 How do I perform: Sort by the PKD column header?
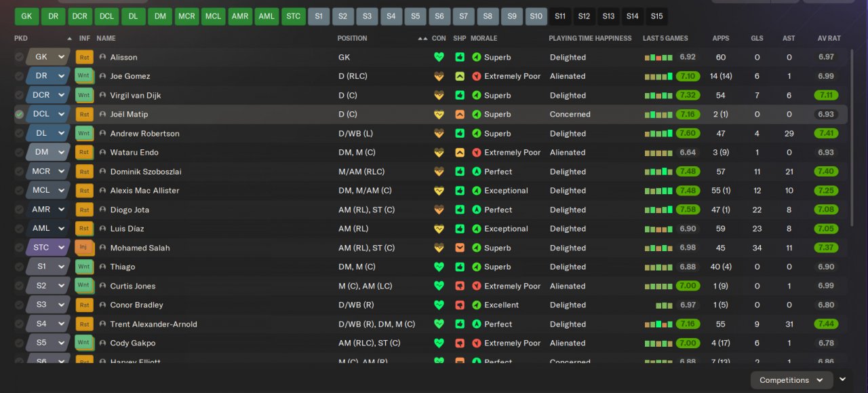tap(21, 38)
